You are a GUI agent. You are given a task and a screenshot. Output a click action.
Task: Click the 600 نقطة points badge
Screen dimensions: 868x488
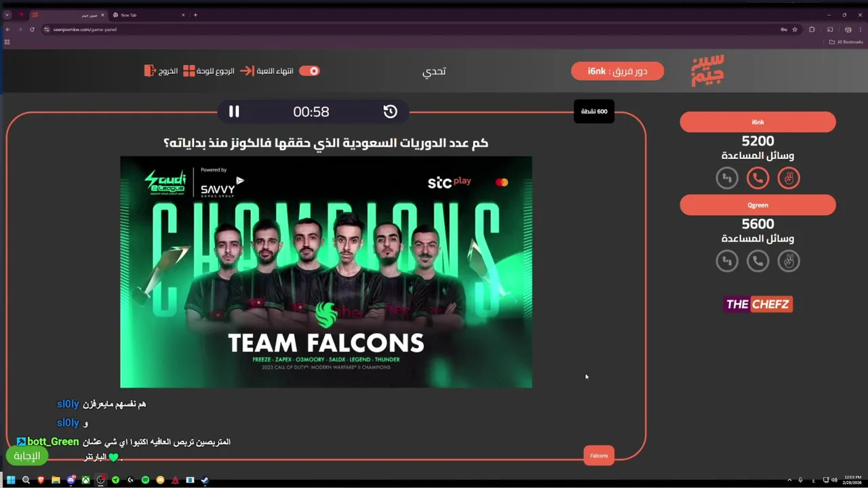594,111
